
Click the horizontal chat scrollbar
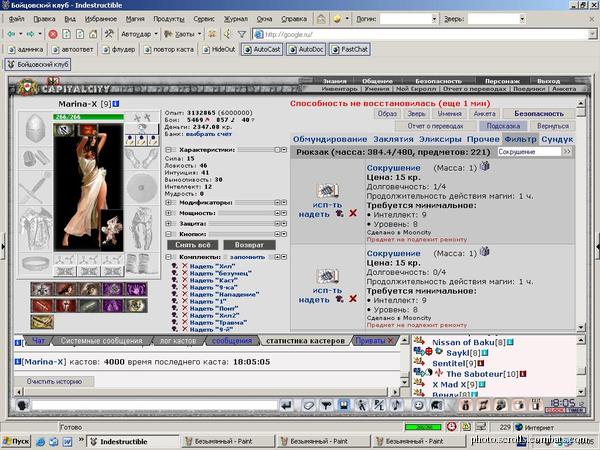(x=207, y=392)
